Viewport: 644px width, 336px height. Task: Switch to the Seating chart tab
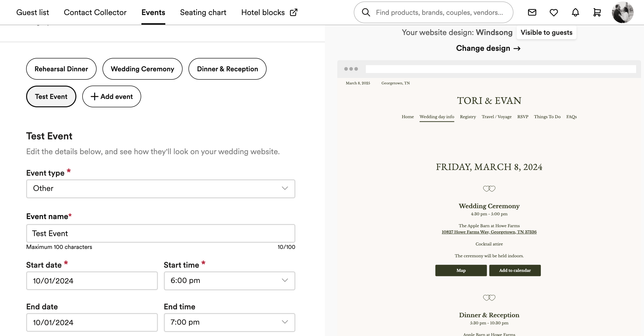click(203, 12)
